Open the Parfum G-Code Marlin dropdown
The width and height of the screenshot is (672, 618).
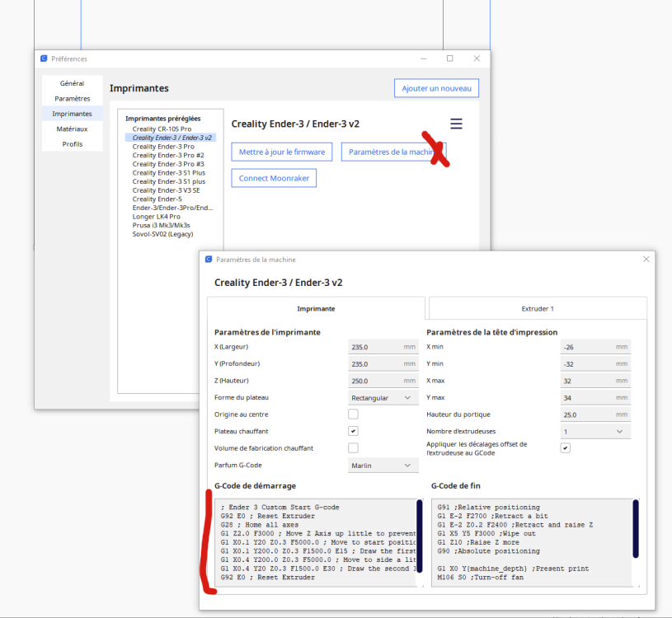pos(383,465)
